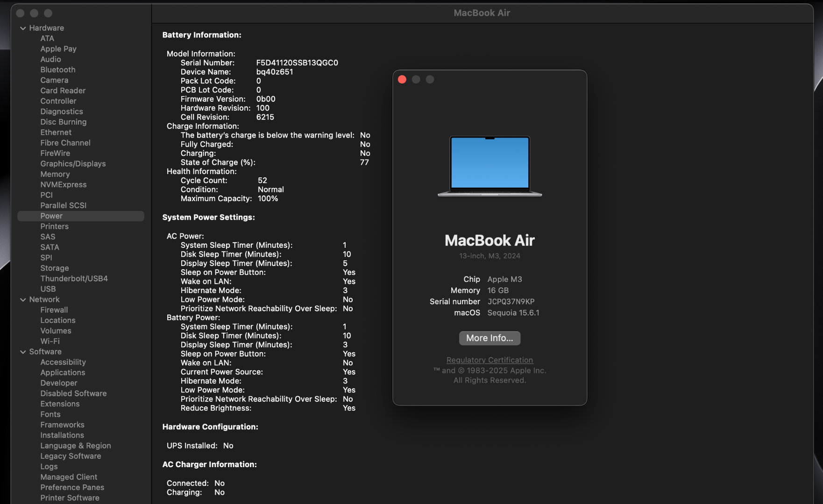Open Installations section
This screenshot has height=504, width=823.
62,435
